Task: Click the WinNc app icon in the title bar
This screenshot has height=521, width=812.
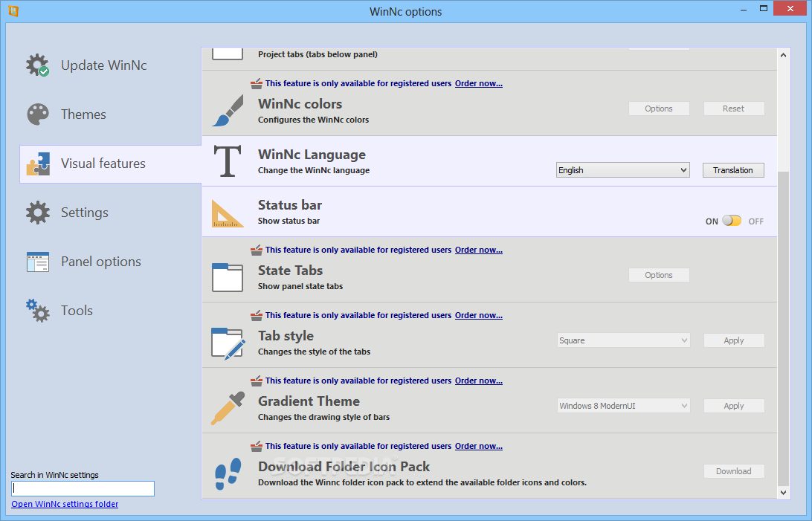Action: (x=13, y=11)
